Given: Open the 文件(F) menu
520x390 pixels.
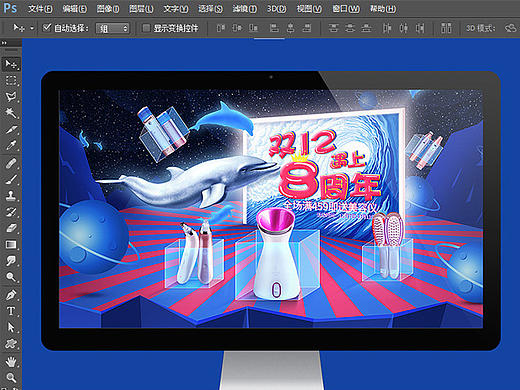Looking at the screenshot, I should pos(40,9).
